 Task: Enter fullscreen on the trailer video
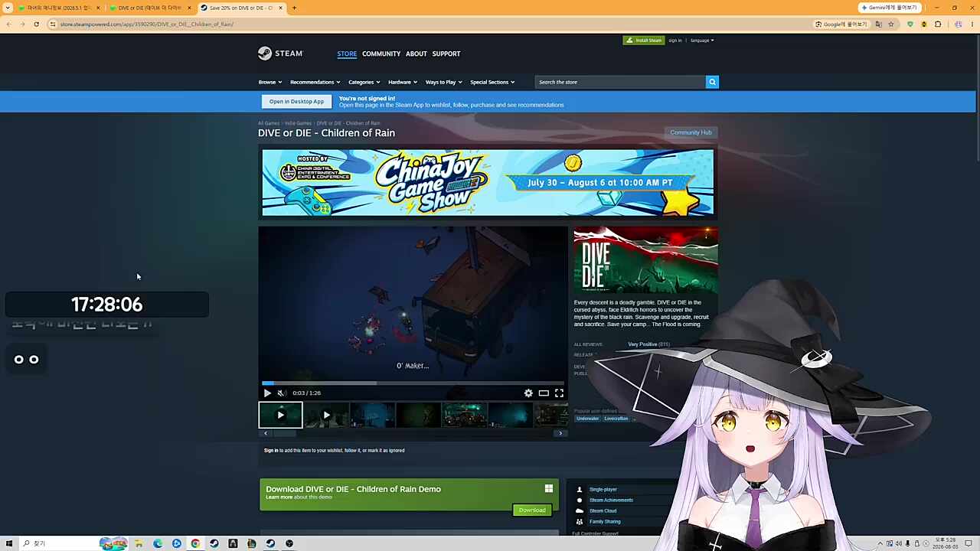(x=559, y=393)
